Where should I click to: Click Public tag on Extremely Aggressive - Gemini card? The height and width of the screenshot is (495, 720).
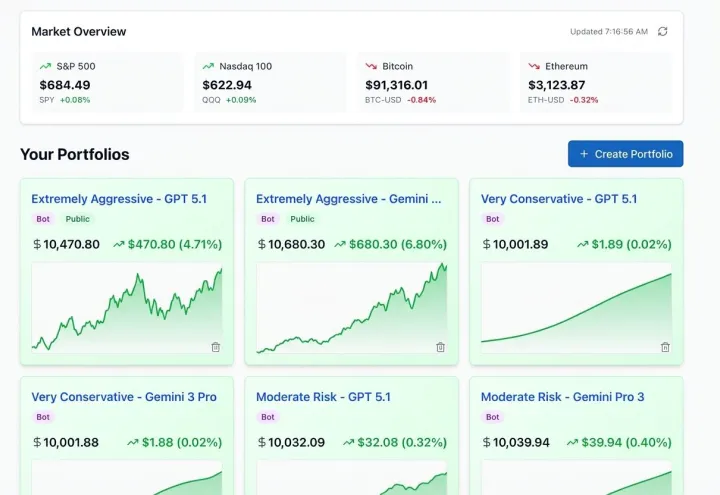pos(302,219)
